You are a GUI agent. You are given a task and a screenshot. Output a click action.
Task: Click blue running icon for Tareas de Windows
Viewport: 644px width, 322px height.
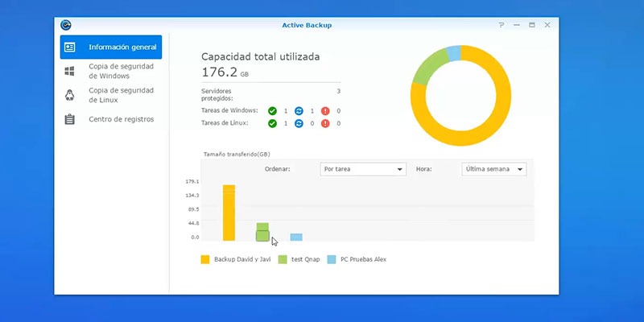(299, 111)
